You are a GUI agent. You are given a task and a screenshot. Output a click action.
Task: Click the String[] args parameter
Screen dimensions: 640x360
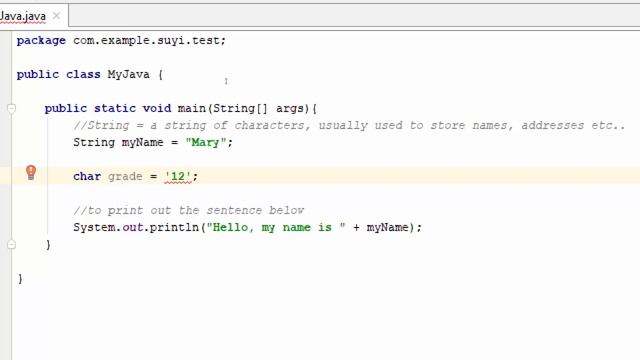260,109
